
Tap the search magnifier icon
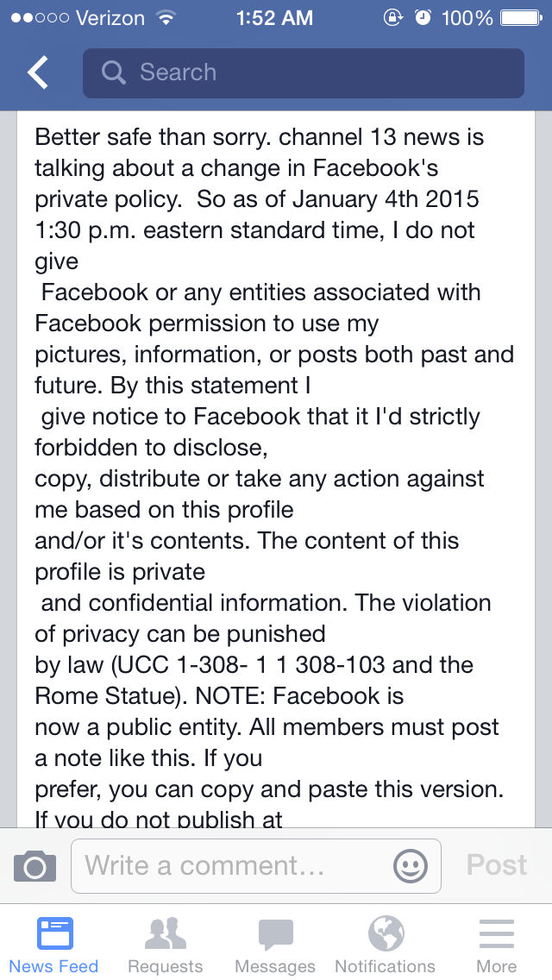(x=113, y=72)
